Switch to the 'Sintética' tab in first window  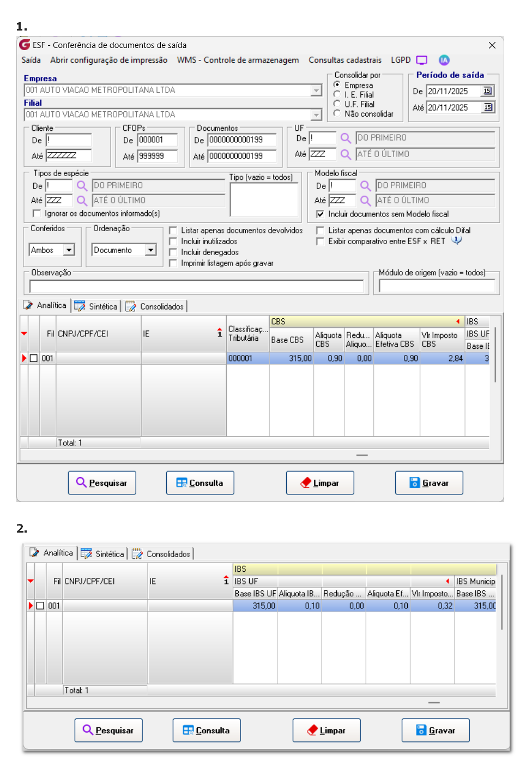click(96, 306)
